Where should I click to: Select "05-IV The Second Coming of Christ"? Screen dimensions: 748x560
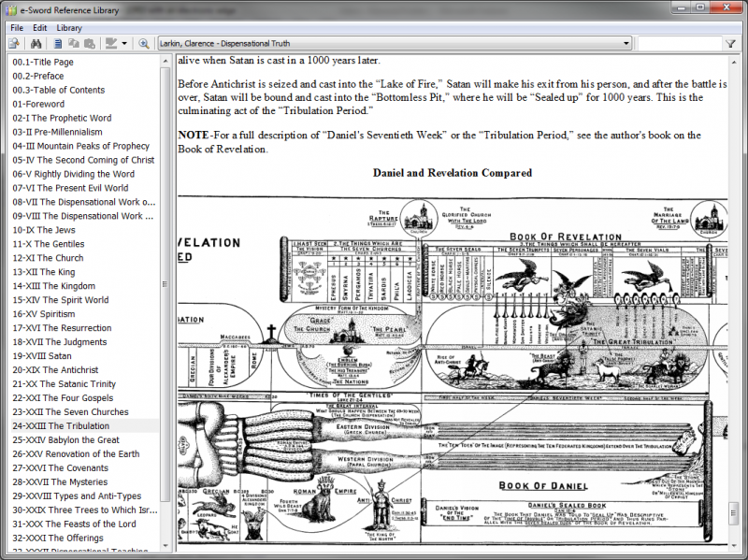(x=83, y=160)
